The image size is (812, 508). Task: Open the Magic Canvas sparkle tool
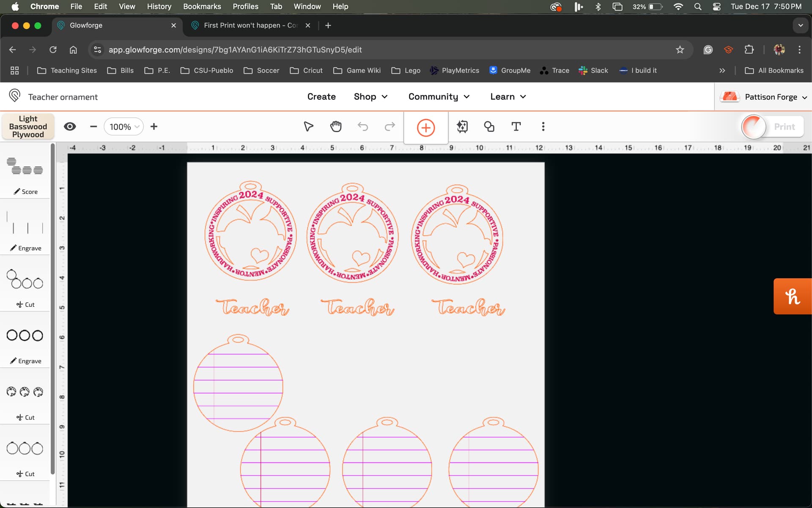pyautogui.click(x=462, y=127)
